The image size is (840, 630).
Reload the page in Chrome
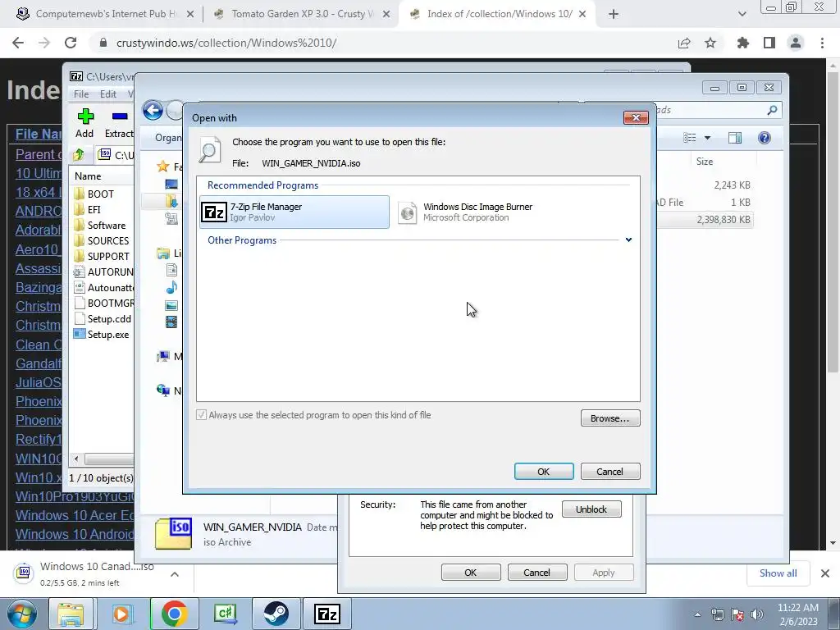(x=71, y=43)
